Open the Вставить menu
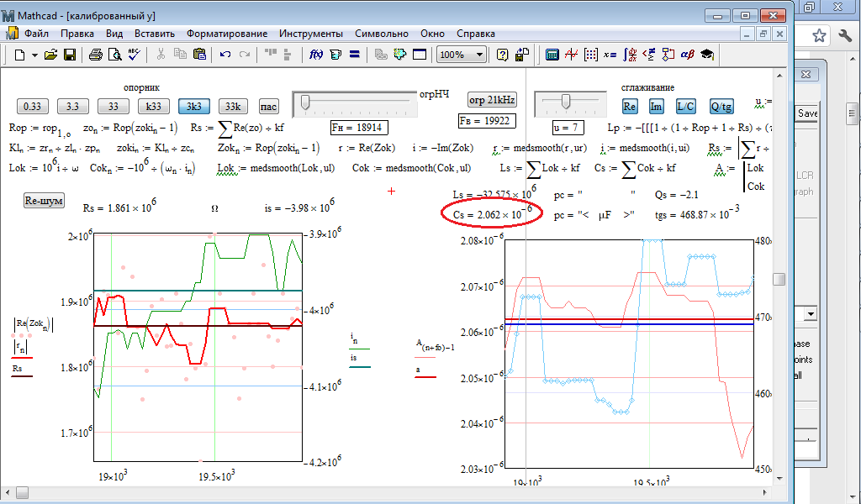 [x=154, y=34]
